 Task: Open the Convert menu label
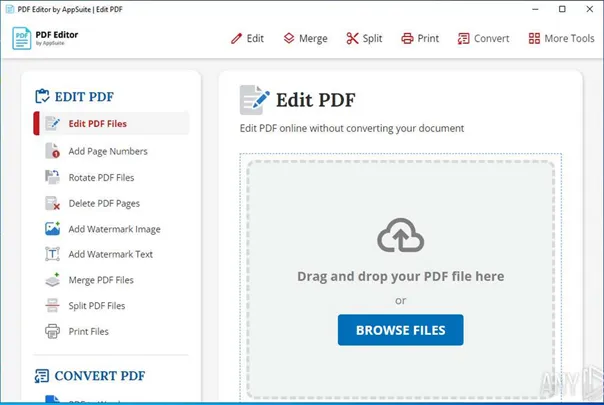[492, 39]
